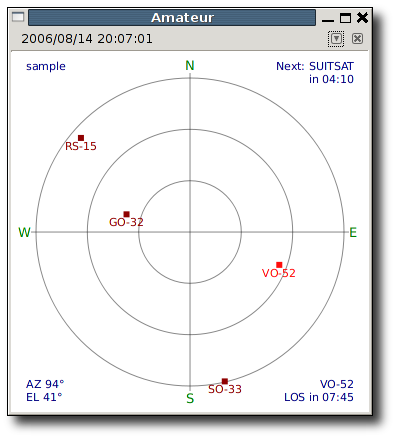Select the GO-32 satellite marker
The height and width of the screenshot is (439, 396).
coord(126,214)
